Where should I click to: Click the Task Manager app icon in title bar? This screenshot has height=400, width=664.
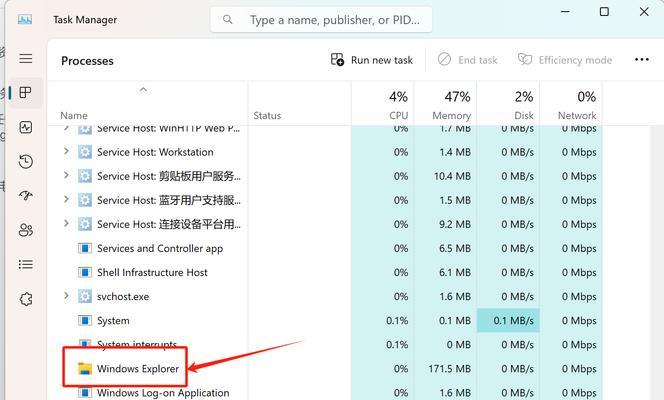(x=25, y=19)
